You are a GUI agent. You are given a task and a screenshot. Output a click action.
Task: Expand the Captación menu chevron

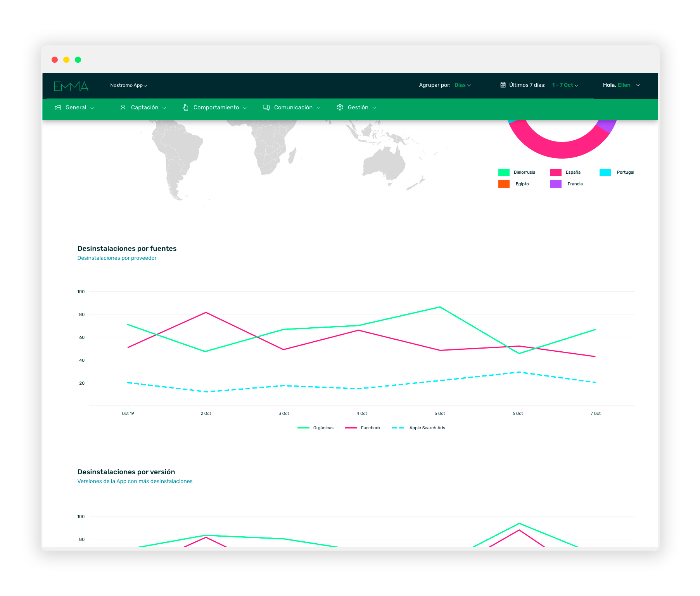pos(164,108)
